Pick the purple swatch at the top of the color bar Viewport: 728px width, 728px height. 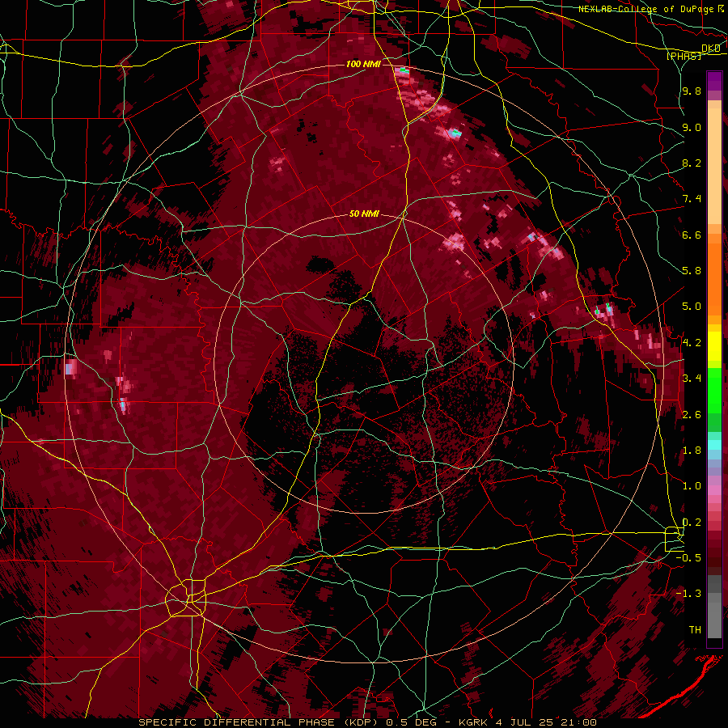[x=714, y=81]
